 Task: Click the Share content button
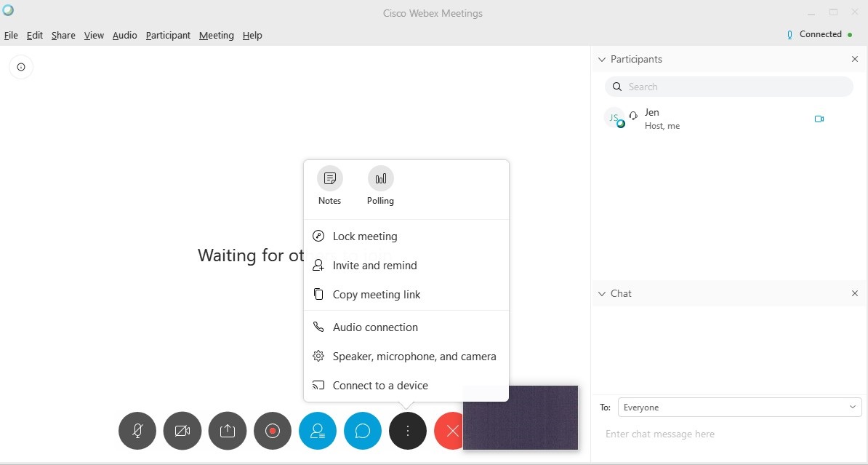(x=228, y=431)
